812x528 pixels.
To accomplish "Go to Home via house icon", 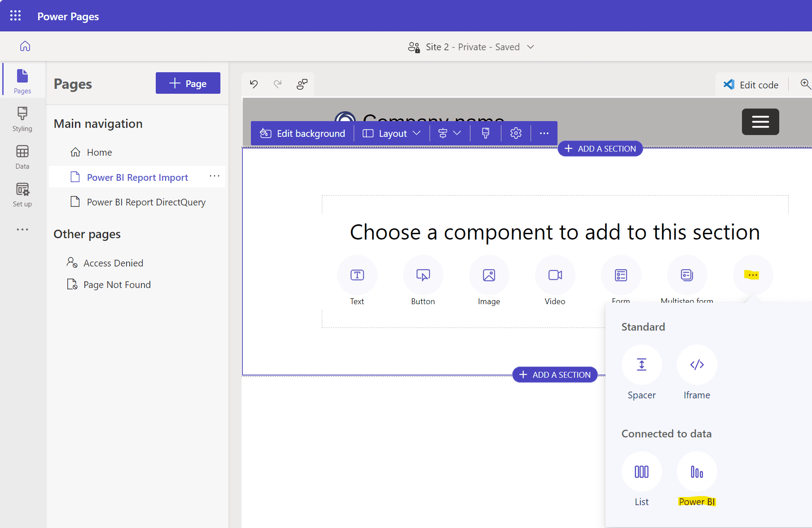I will [25, 46].
